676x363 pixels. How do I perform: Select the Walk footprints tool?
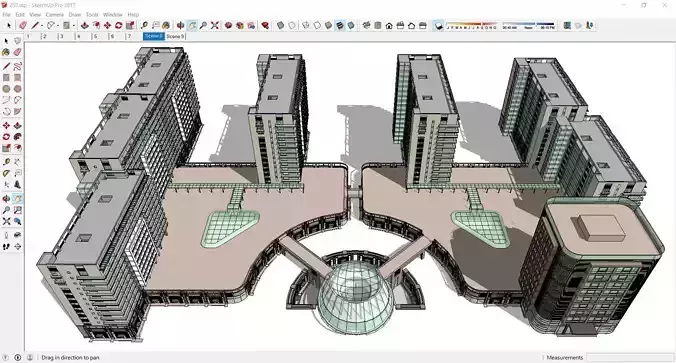pyautogui.click(x=6, y=247)
